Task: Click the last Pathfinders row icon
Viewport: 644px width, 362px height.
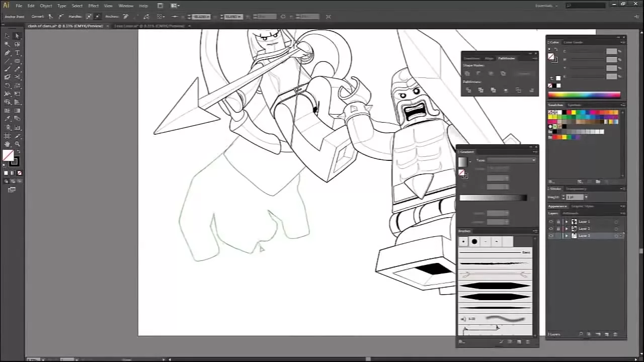Action: coord(532,90)
